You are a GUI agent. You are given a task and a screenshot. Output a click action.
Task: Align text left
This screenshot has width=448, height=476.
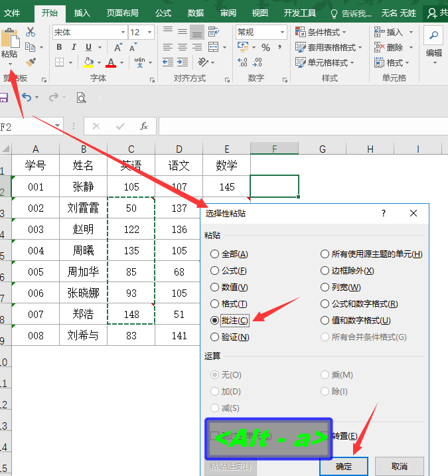tap(167, 47)
